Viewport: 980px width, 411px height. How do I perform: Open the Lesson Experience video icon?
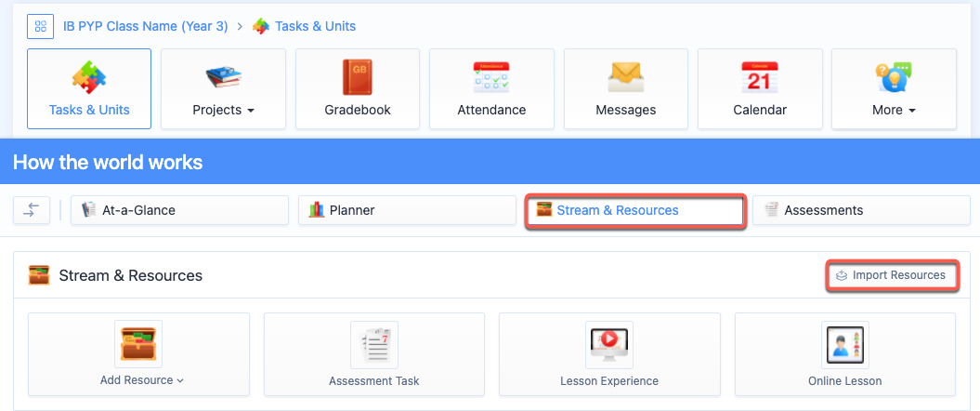click(609, 345)
